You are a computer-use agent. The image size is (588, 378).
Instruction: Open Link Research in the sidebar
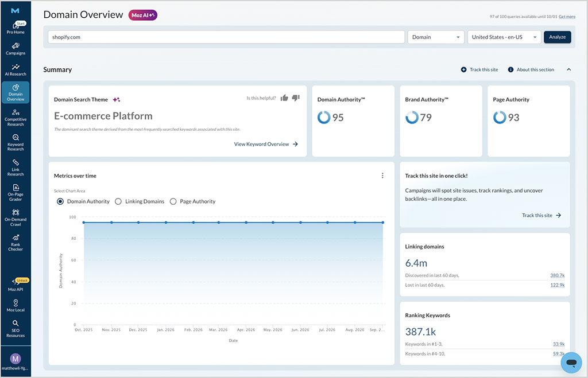pyautogui.click(x=16, y=167)
